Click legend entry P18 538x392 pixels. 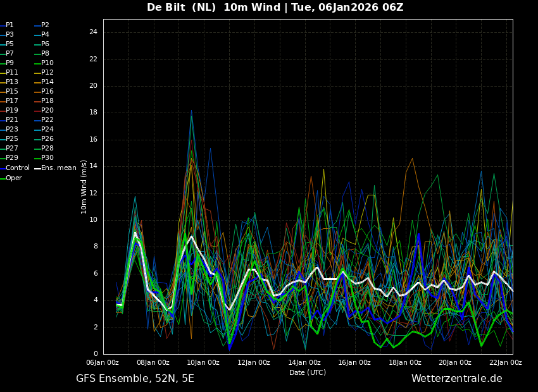point(44,101)
